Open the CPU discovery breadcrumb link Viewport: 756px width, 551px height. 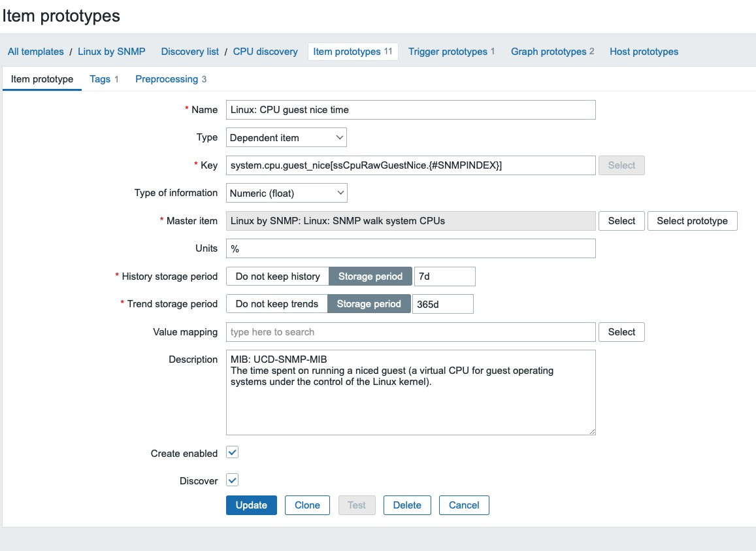click(265, 52)
